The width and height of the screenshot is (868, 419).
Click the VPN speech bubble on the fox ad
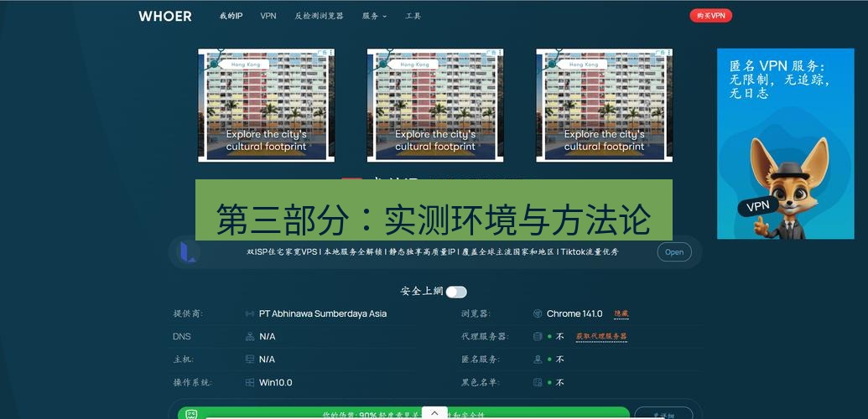click(758, 206)
